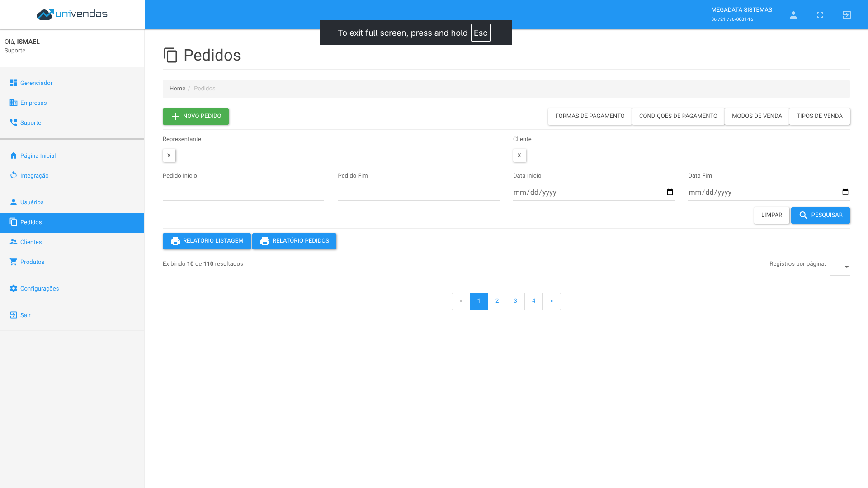Select the Clientes people icon
868x488 pixels.
coord(13,242)
